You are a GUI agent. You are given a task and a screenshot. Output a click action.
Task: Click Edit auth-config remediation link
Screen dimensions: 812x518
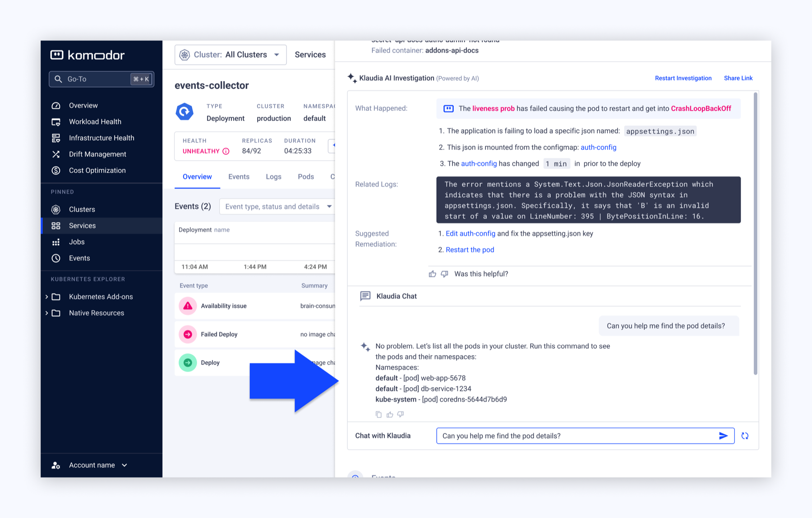471,233
